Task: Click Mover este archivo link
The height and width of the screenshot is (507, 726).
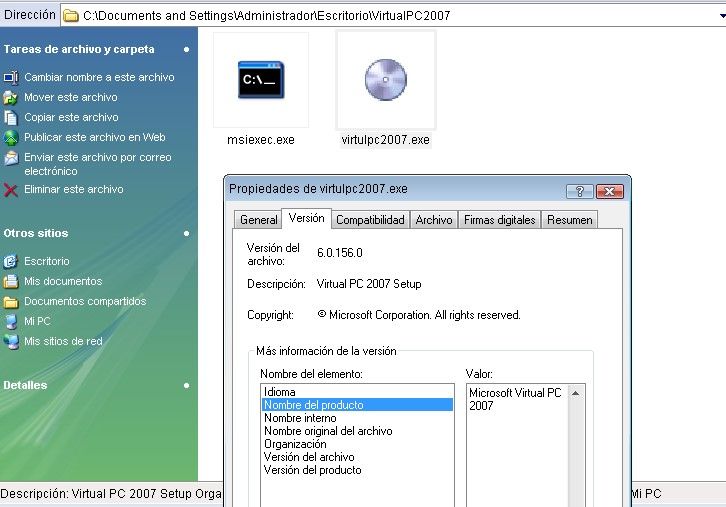Action: coord(70,97)
